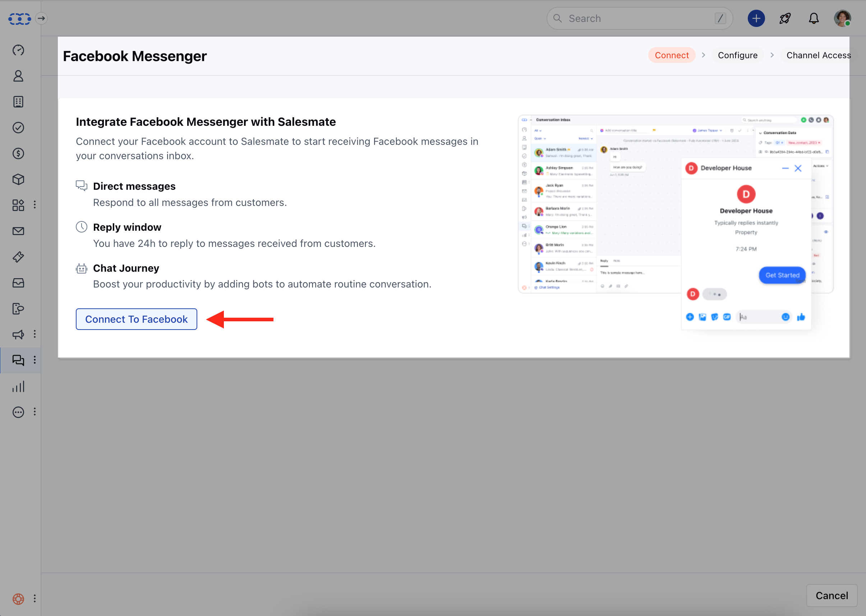866x616 pixels.
Task: Click the Reply window clock icon
Action: [x=82, y=227]
